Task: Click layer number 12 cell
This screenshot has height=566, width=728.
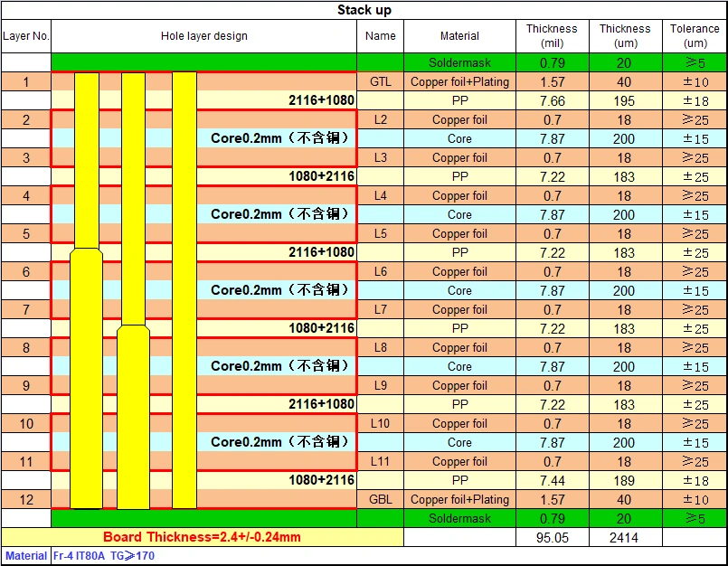Action: [x=26, y=499]
